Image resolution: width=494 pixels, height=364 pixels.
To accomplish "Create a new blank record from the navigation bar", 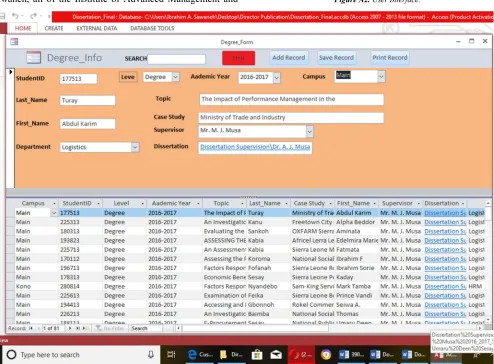I will click(85, 328).
